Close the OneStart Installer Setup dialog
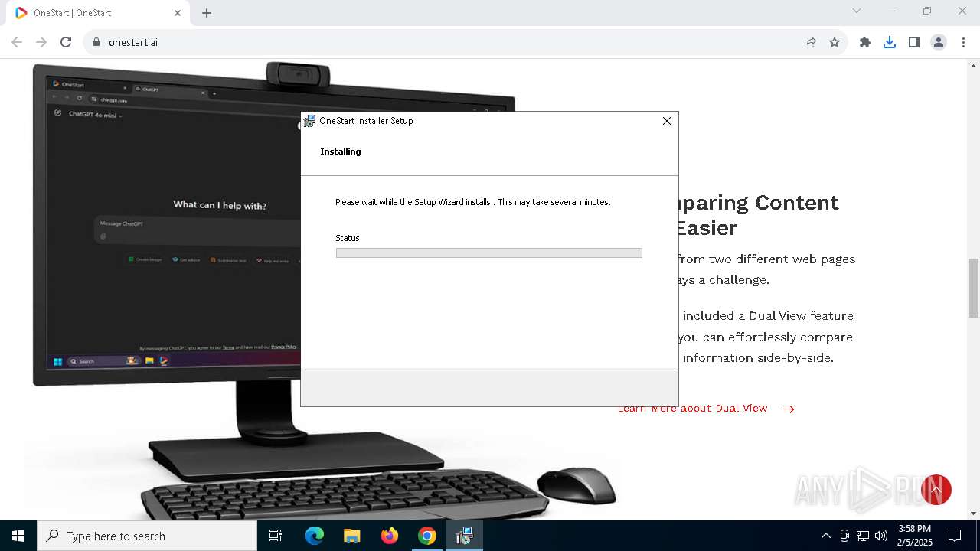Image resolution: width=980 pixels, height=551 pixels. point(667,121)
